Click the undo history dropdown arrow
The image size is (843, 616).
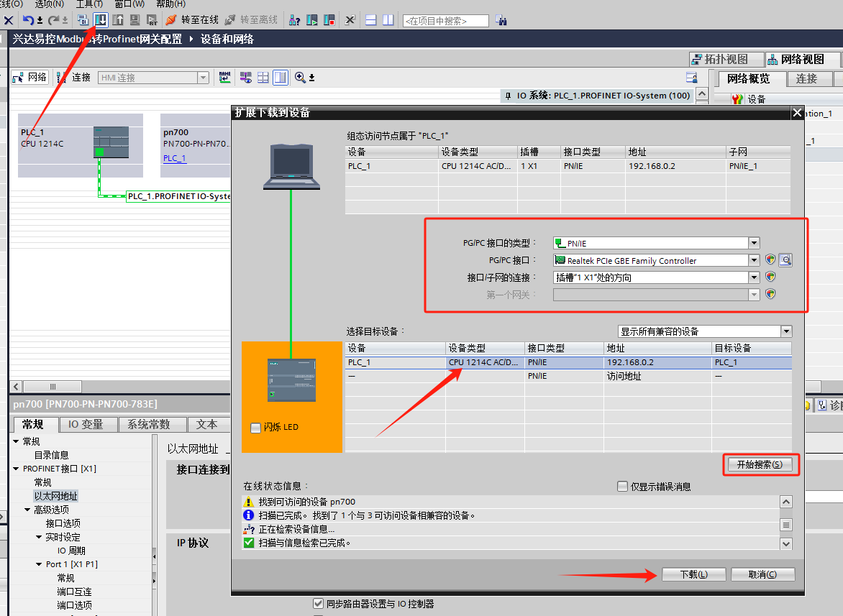(x=40, y=21)
